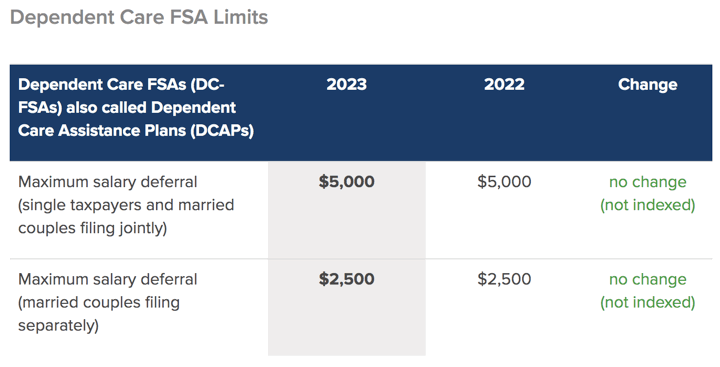Click 'Care Assistance Plans (DCAPs)' header line

(136, 130)
